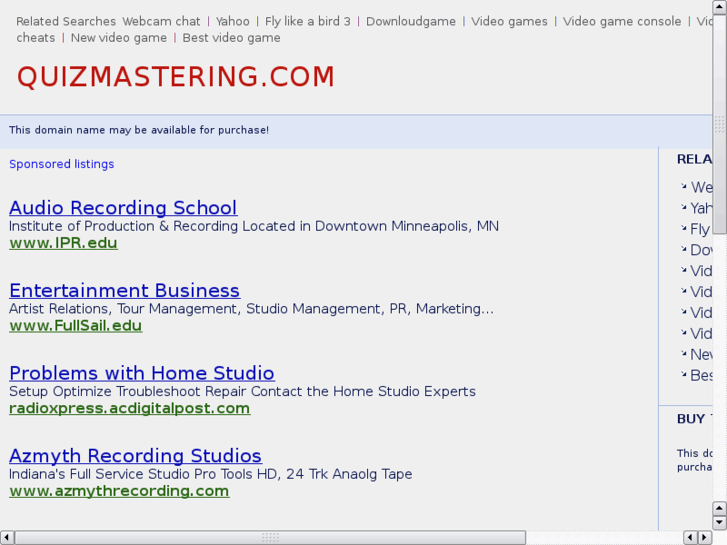Click the Institute of Production description text

(254, 226)
